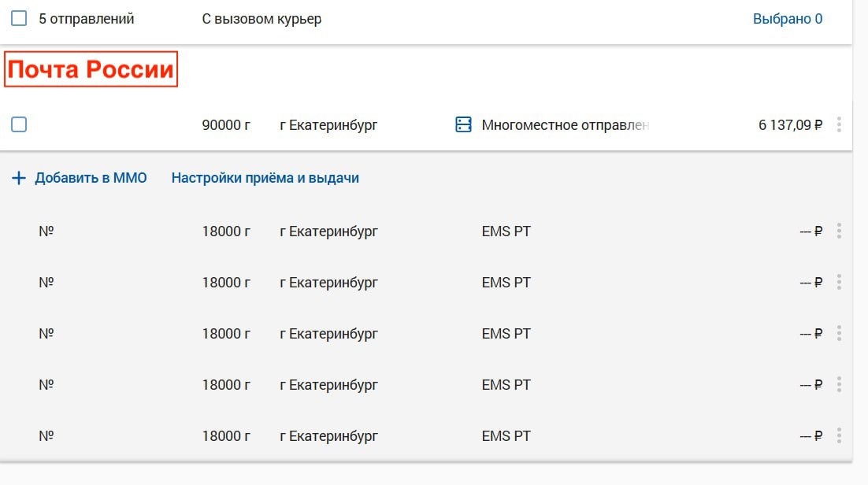Open 'Настройки приёма и выдачи' link
The image size is (868, 485).
tap(265, 178)
